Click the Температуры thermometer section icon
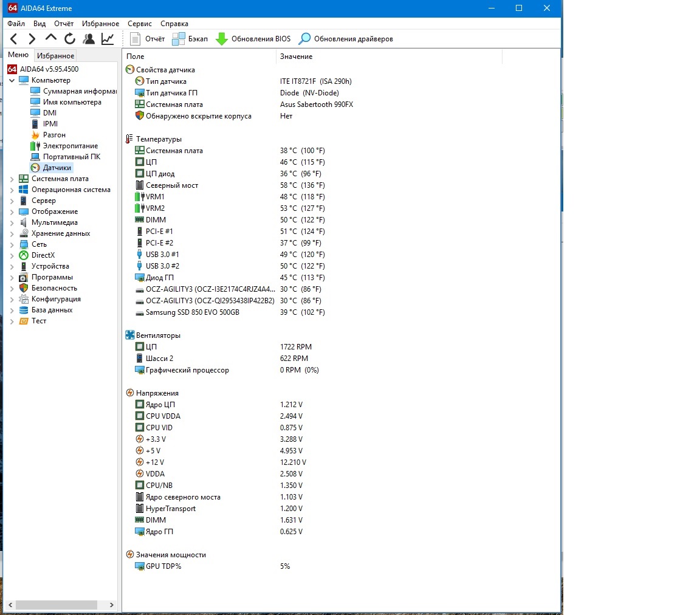The width and height of the screenshot is (700, 615). (x=129, y=139)
